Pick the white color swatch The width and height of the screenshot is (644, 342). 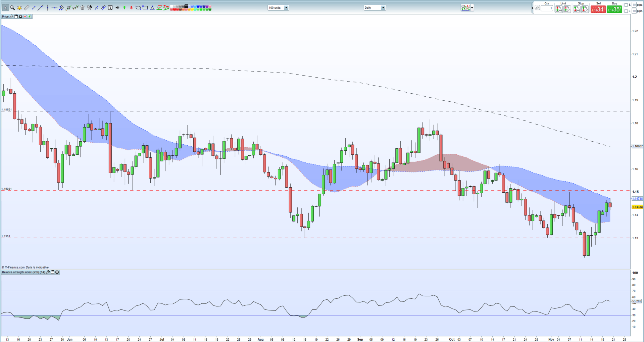point(171,6)
